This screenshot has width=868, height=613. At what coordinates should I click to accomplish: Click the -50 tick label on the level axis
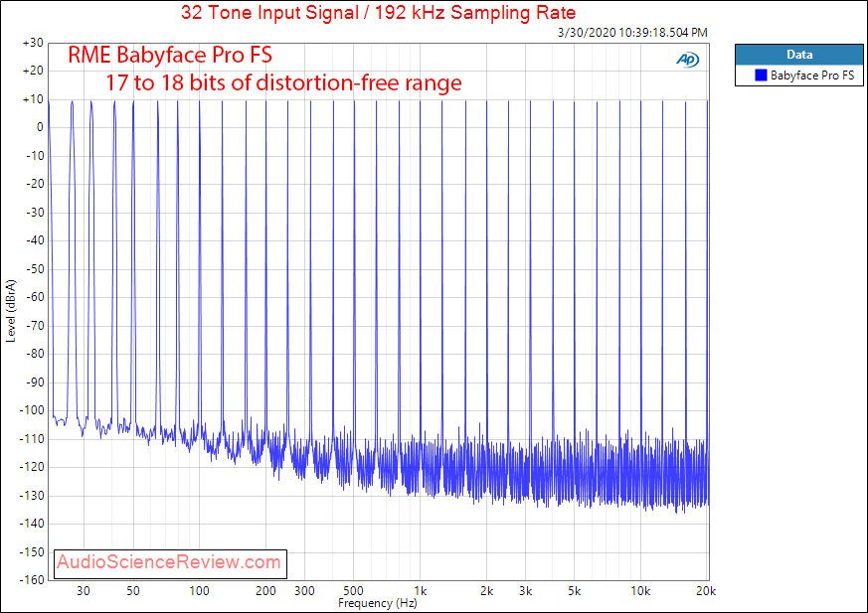click(35, 269)
